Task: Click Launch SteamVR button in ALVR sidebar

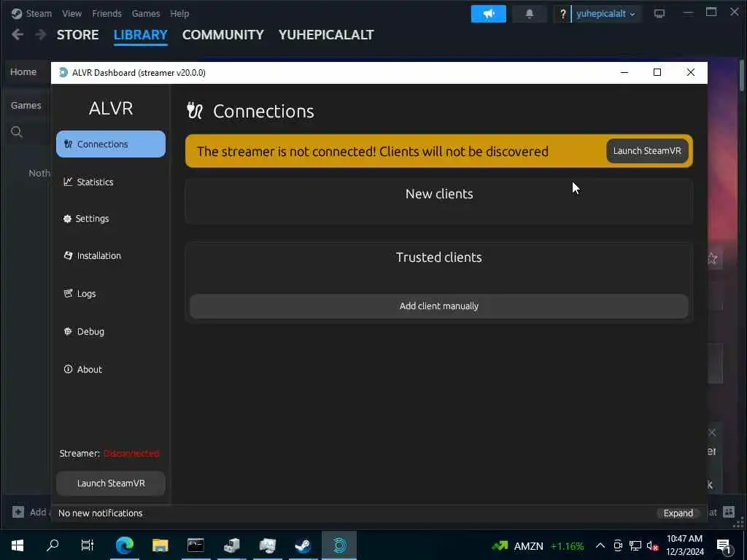Action: (111, 483)
